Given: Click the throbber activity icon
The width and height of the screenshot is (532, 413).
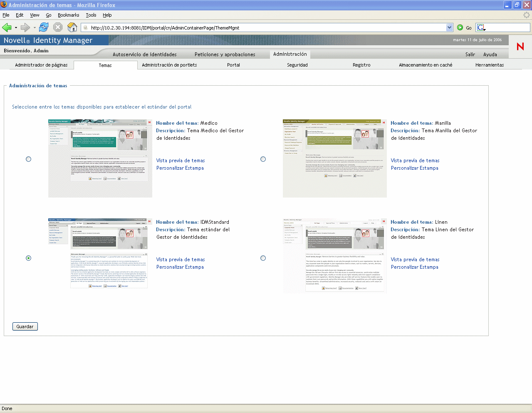Looking at the screenshot, I should click(x=527, y=15).
